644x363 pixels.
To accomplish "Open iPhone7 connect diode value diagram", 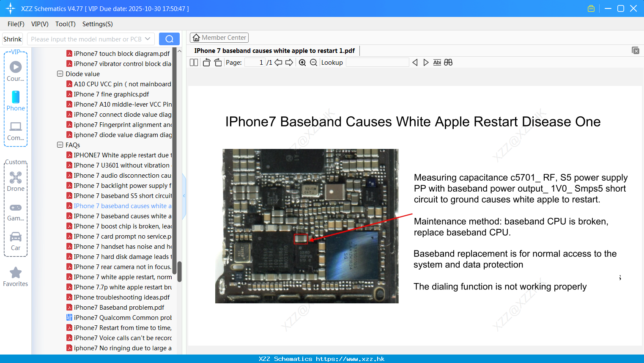I will 119,114.
